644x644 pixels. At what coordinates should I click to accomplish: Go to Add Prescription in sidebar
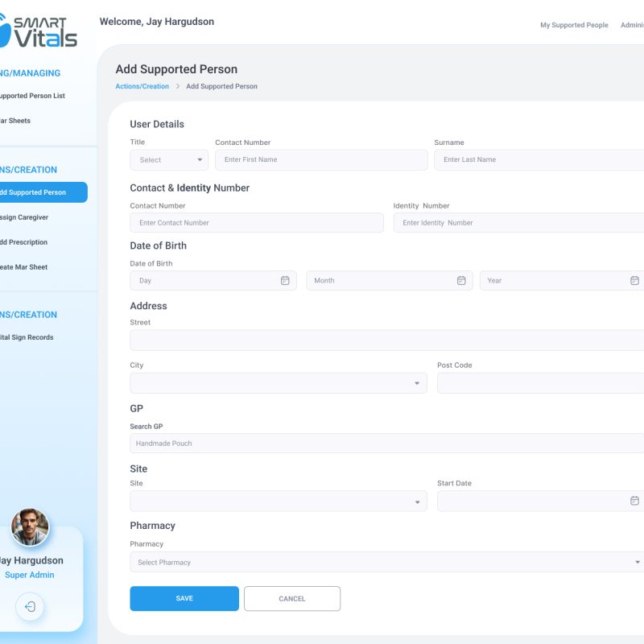pyautogui.click(x=24, y=242)
